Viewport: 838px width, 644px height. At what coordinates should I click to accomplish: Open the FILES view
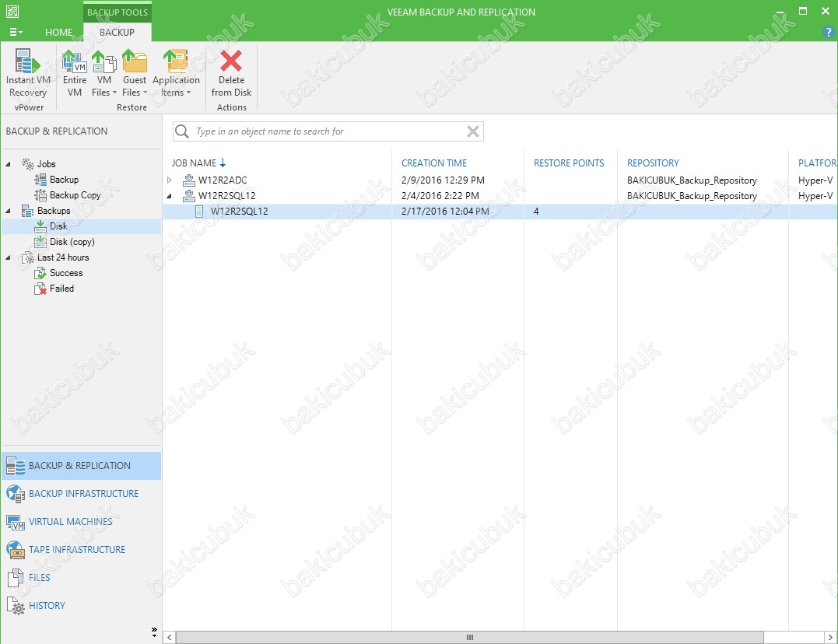(x=81, y=577)
